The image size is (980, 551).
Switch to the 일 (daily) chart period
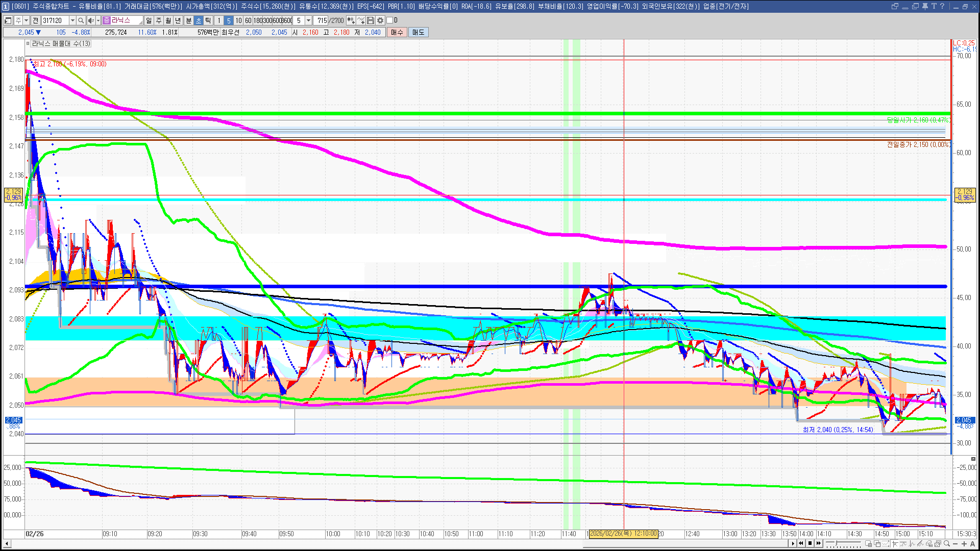tap(149, 20)
